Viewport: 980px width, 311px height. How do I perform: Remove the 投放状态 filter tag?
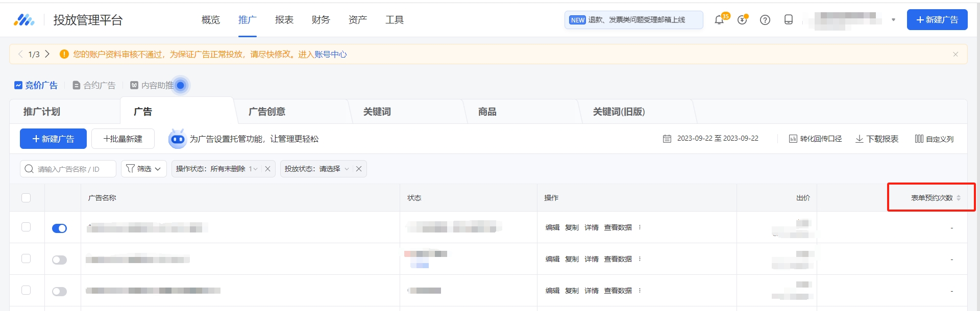(359, 169)
